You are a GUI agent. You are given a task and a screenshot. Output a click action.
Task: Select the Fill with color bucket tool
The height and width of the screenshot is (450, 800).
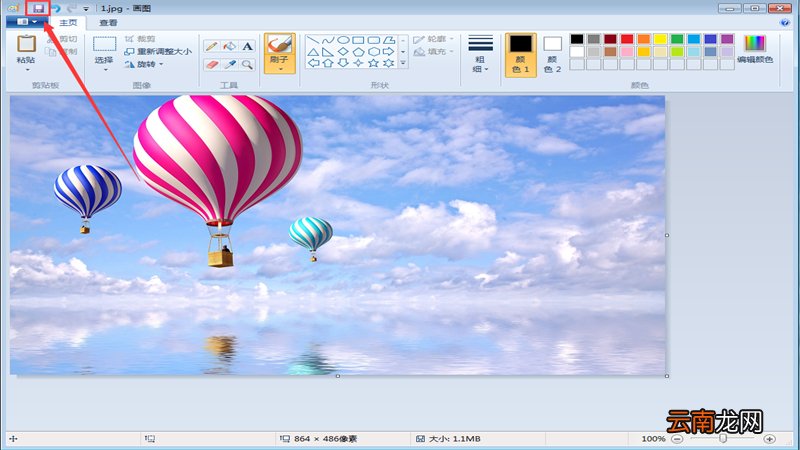coord(229,46)
